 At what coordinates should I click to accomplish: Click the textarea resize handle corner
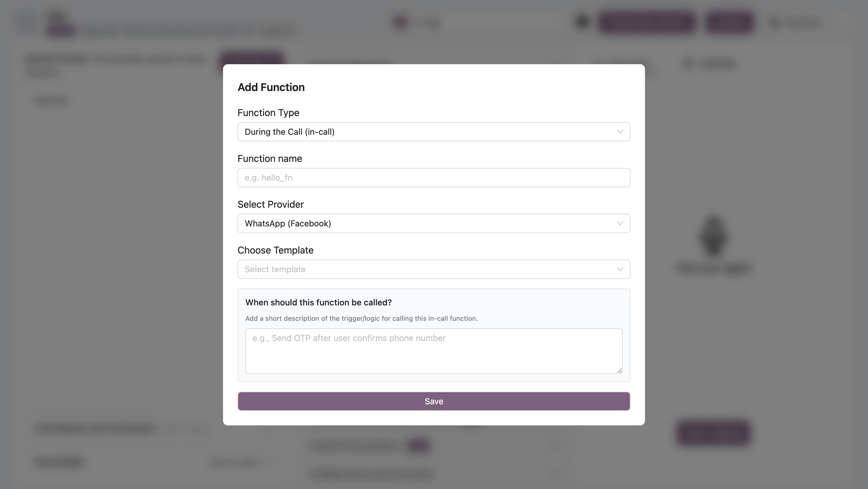pos(619,371)
